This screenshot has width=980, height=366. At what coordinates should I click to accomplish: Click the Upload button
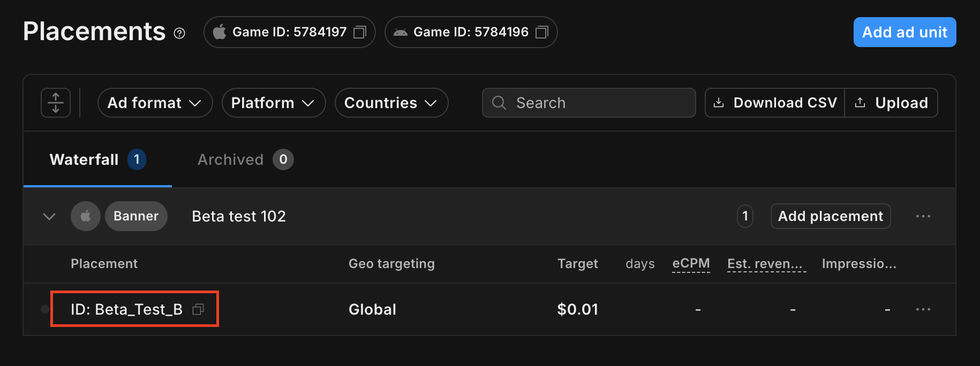891,103
